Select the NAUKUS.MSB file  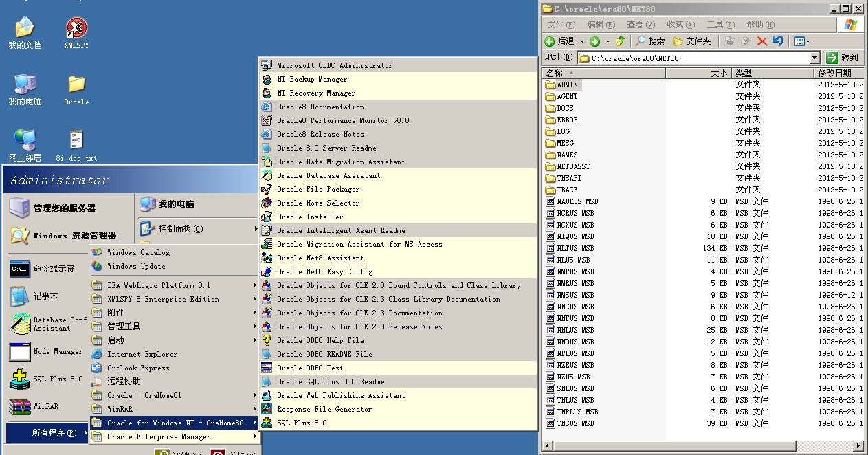[x=572, y=201]
